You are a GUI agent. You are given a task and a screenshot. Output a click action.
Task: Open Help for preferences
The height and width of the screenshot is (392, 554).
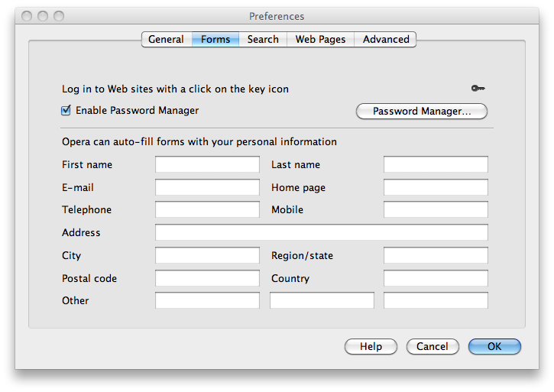[x=371, y=347]
